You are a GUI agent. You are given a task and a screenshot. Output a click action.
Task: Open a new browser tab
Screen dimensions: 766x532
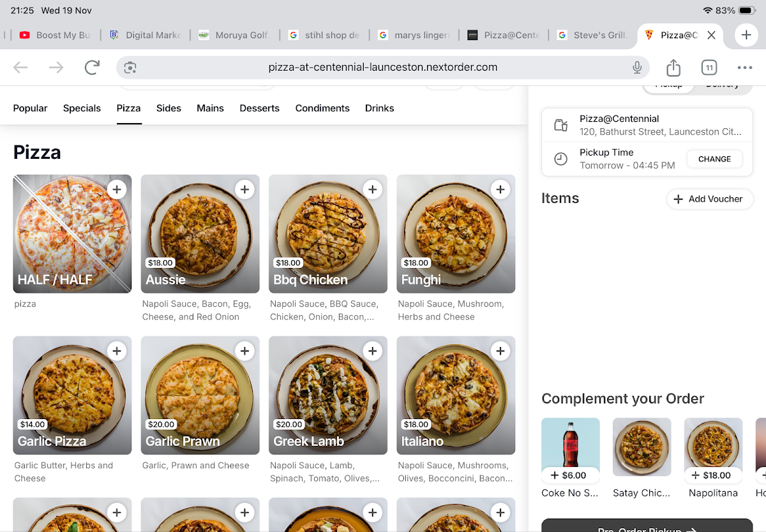(746, 35)
